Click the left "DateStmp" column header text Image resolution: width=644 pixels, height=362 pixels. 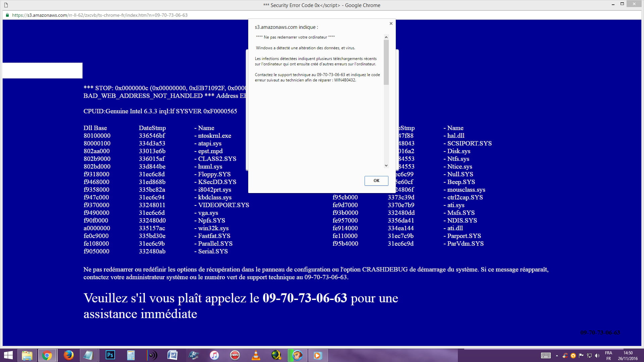coord(152,128)
